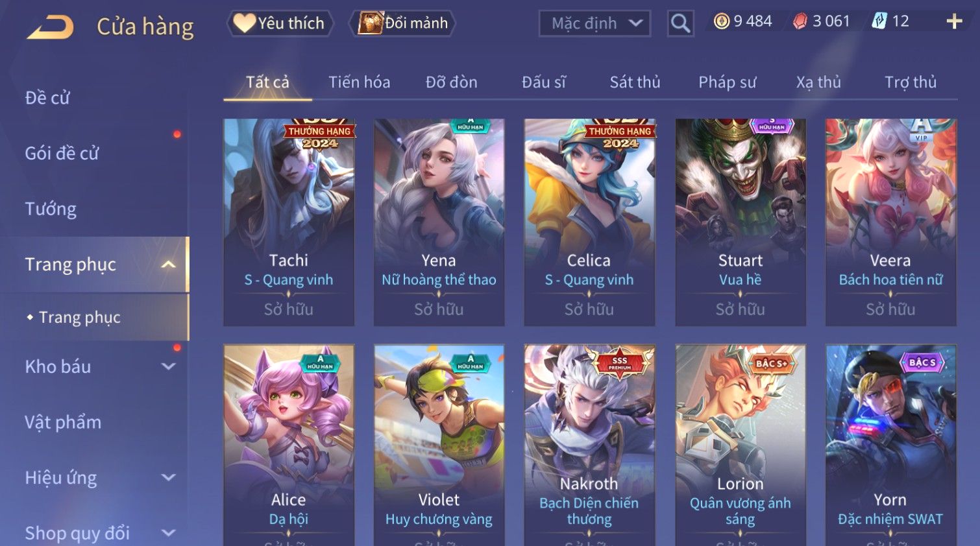
Task: Switch to the Sát thủ tab
Action: point(635,82)
